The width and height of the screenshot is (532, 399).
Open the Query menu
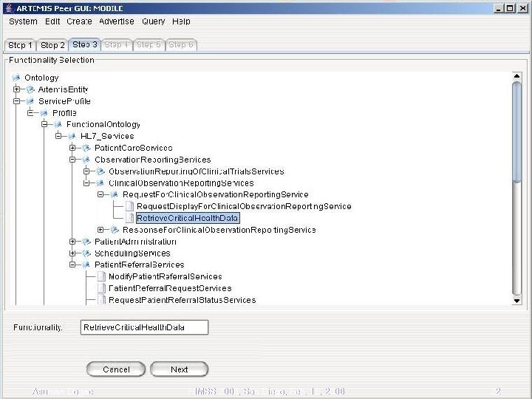pos(154,21)
